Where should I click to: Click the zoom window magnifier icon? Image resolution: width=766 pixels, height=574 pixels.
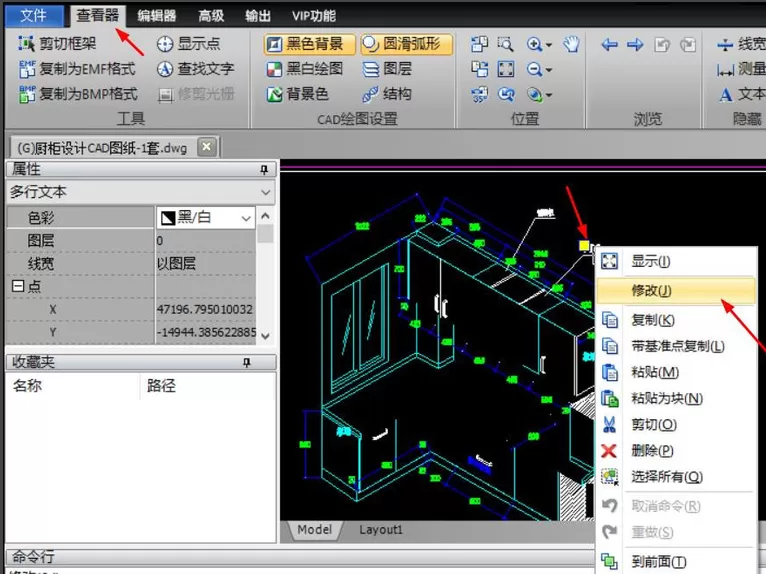505,44
